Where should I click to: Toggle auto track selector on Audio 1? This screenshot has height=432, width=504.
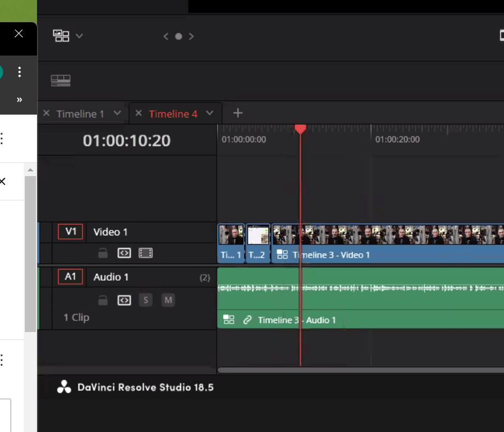124,300
